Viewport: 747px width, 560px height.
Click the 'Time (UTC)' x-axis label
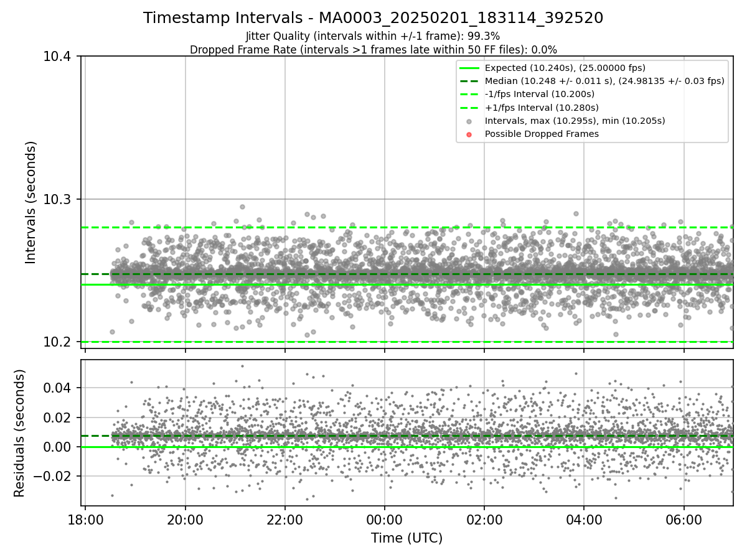coord(406,538)
